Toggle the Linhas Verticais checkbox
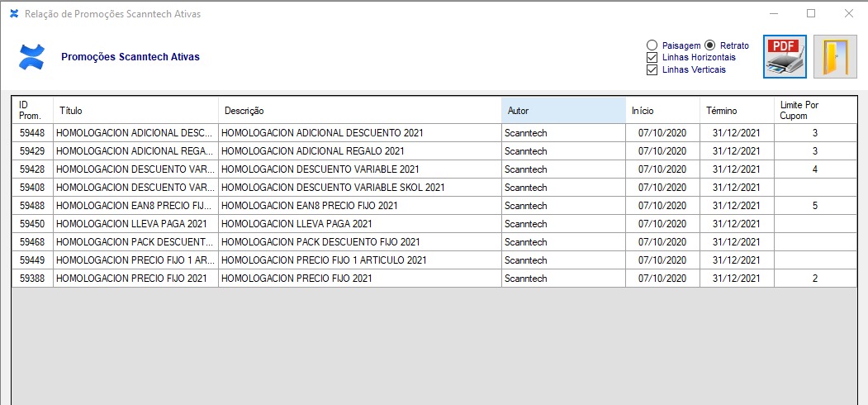Screen dimensions: 868x405 point(652,69)
